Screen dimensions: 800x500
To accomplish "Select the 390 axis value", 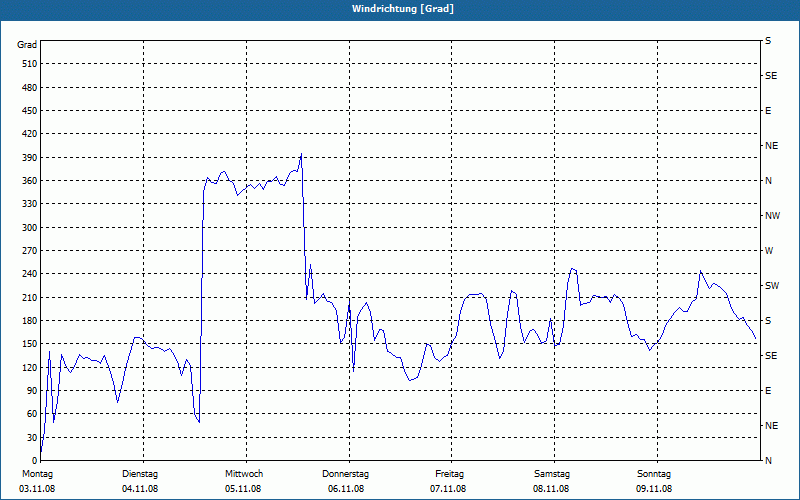I will [29, 158].
